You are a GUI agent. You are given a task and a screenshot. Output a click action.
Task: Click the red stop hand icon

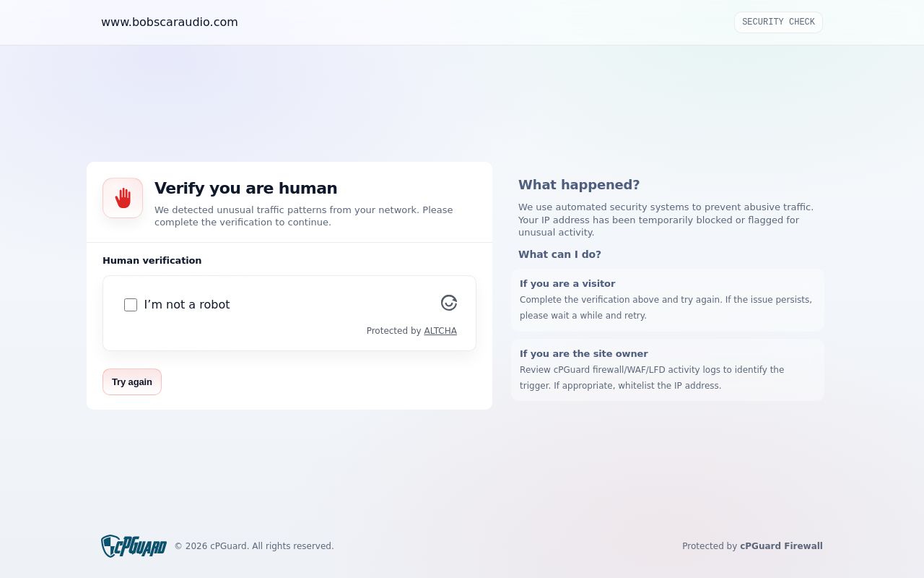(x=123, y=198)
